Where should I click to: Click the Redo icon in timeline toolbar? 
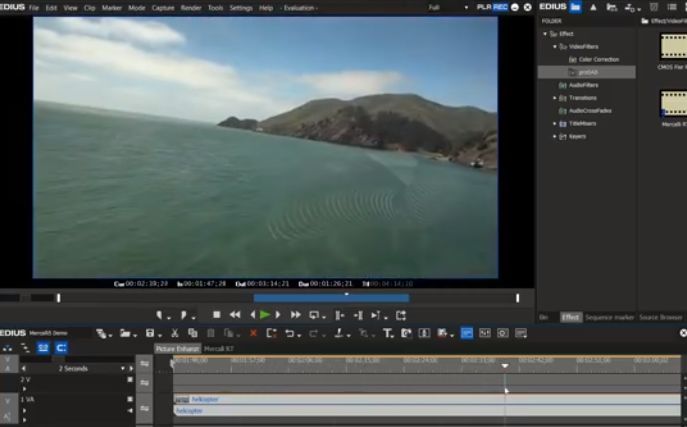(x=314, y=333)
